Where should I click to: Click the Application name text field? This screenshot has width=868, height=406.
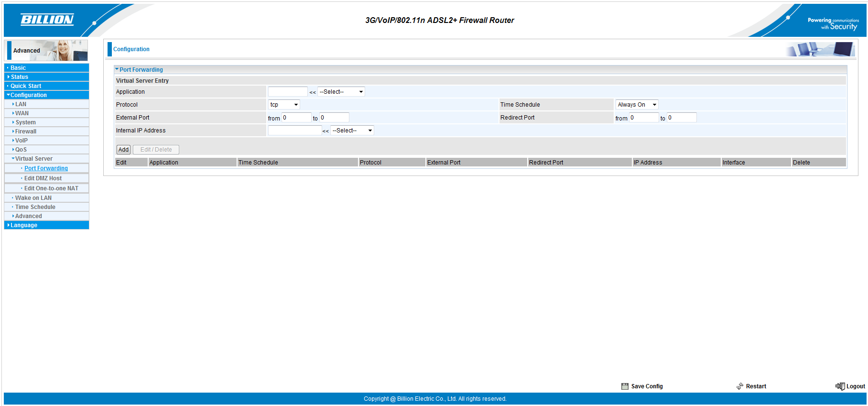click(x=288, y=92)
